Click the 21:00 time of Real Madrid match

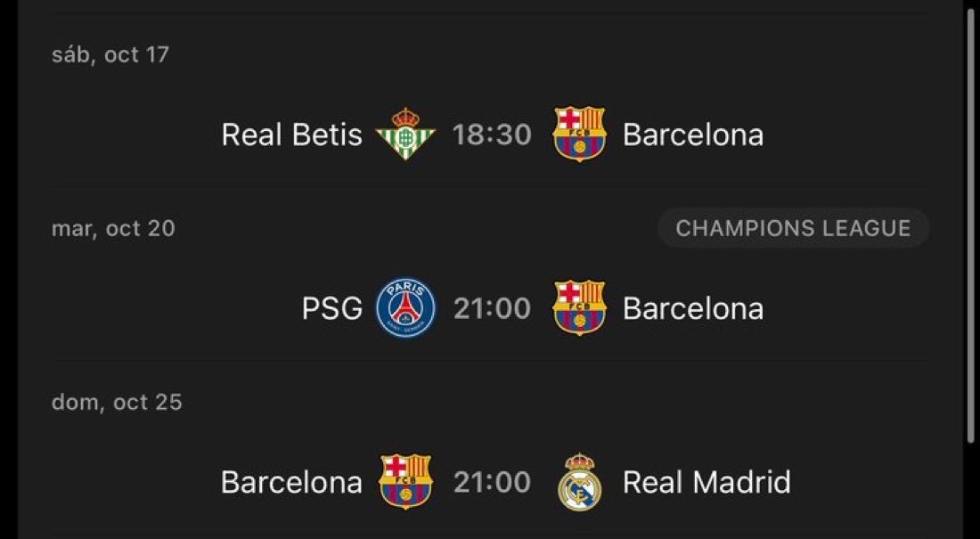(492, 482)
